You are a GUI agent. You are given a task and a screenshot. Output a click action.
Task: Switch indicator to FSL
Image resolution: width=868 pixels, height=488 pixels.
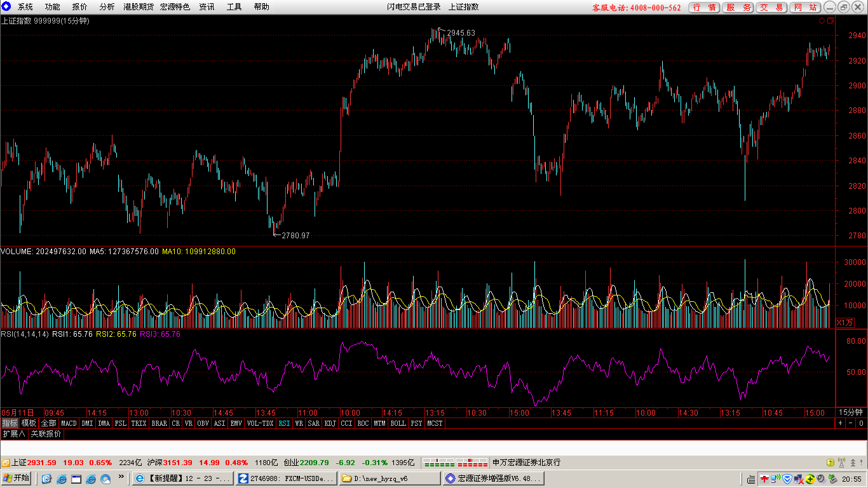click(x=121, y=423)
